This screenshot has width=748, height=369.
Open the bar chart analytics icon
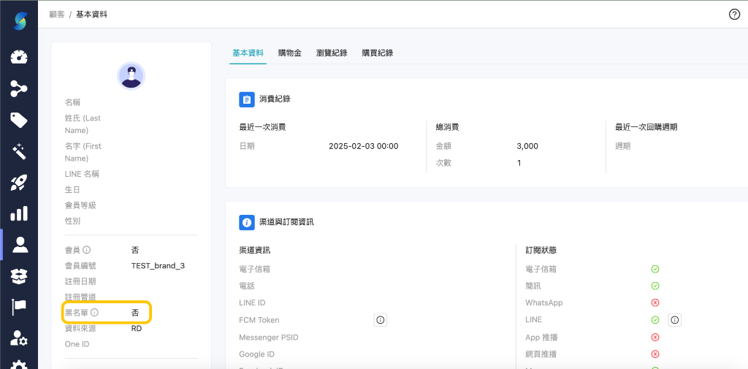[x=19, y=214]
